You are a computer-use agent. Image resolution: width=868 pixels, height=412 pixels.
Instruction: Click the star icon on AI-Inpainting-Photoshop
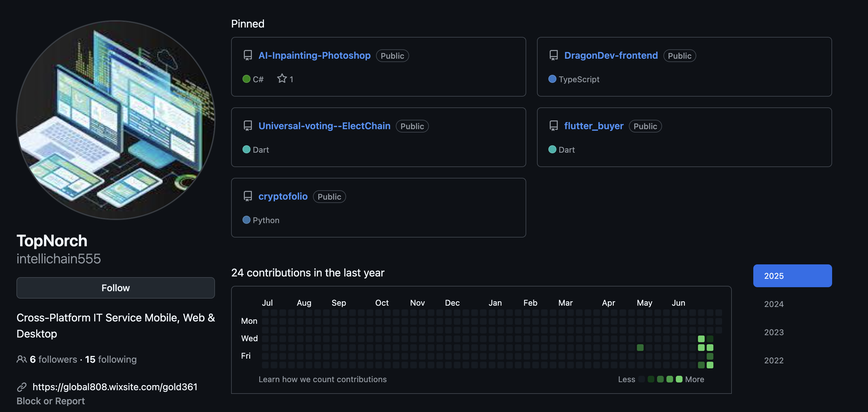tap(282, 79)
